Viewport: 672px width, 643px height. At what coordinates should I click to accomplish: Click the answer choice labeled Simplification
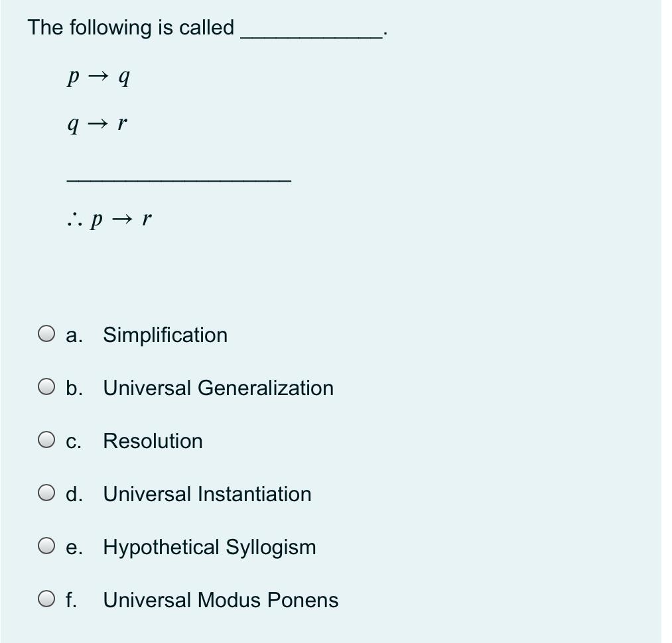click(165, 335)
